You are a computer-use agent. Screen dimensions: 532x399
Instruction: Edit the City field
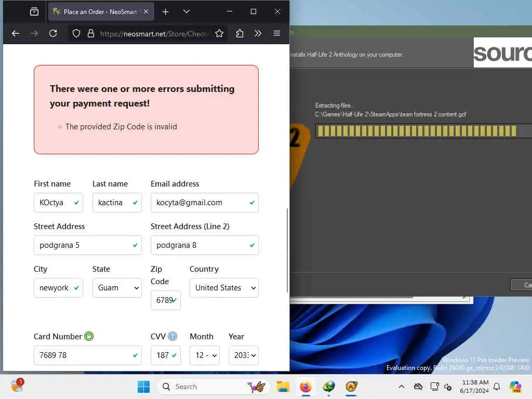[58, 288]
